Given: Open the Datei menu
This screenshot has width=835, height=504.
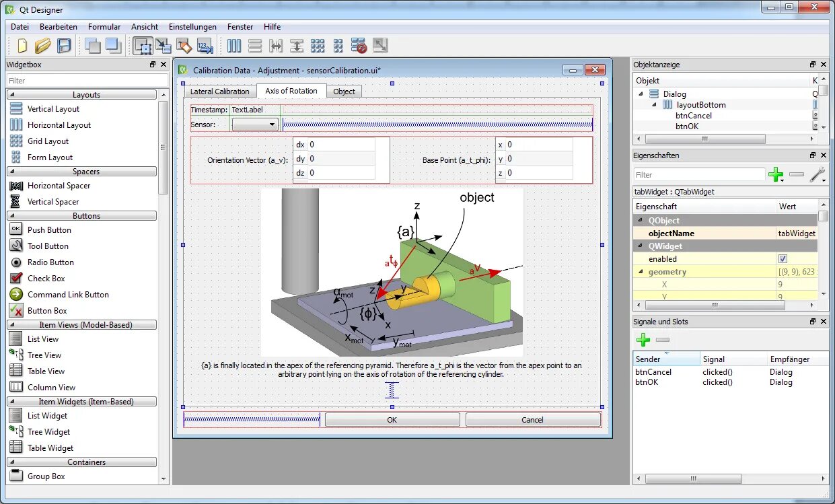Looking at the screenshot, I should pyautogui.click(x=20, y=27).
